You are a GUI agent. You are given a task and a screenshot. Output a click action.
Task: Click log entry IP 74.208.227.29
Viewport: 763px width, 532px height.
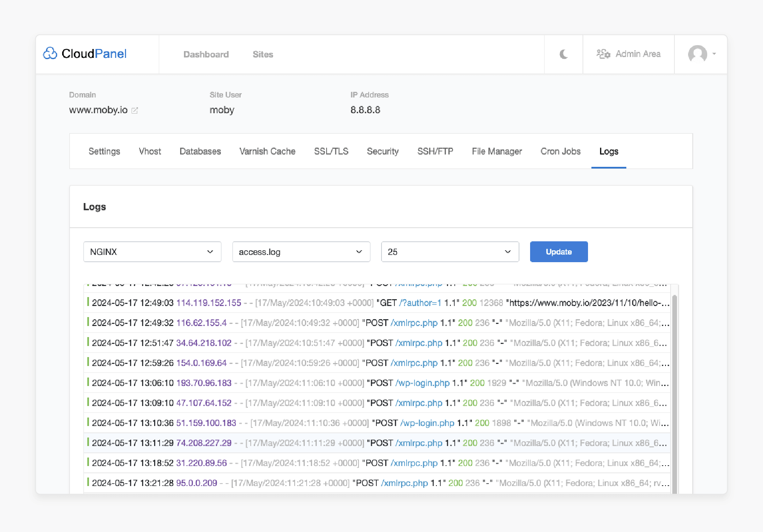point(204,443)
